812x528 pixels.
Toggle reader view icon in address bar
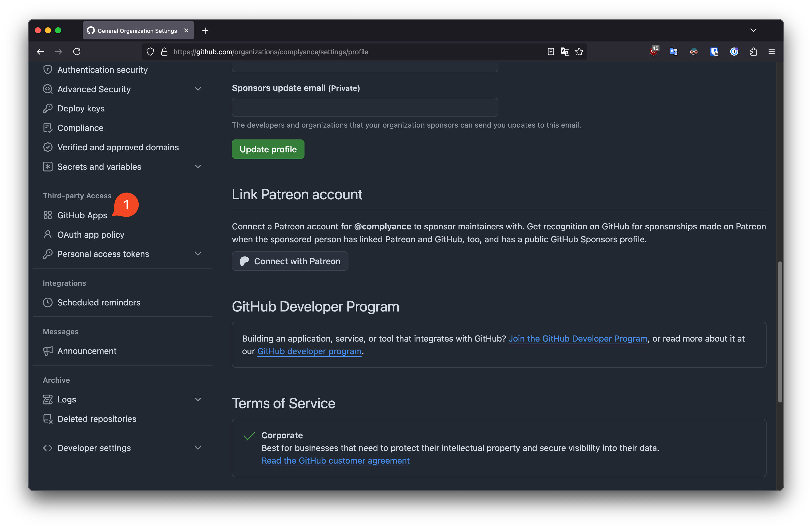[551, 52]
